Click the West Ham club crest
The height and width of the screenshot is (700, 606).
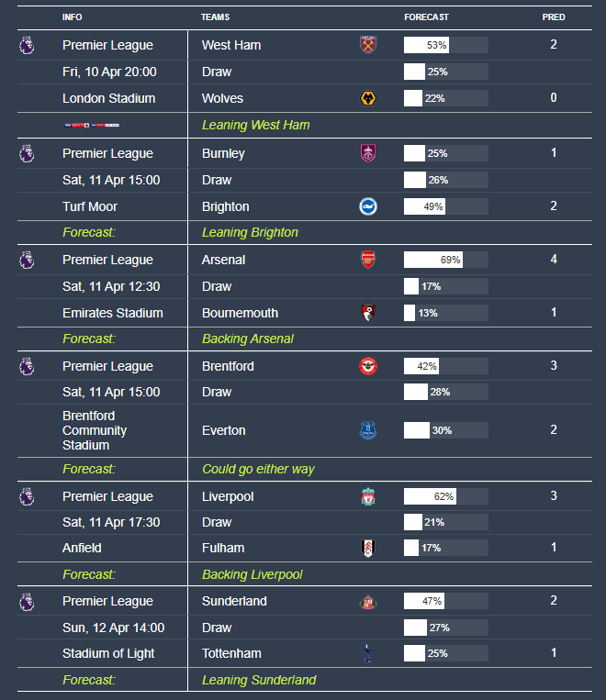pos(368,45)
